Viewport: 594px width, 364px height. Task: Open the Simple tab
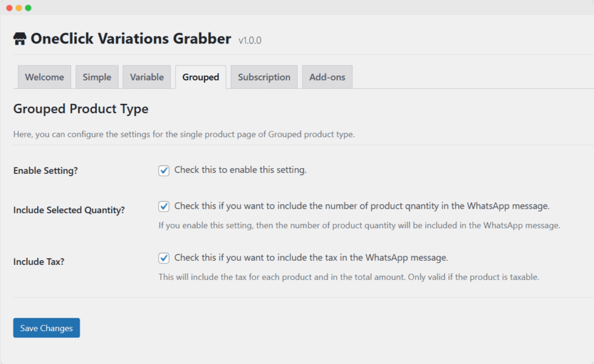(x=97, y=77)
